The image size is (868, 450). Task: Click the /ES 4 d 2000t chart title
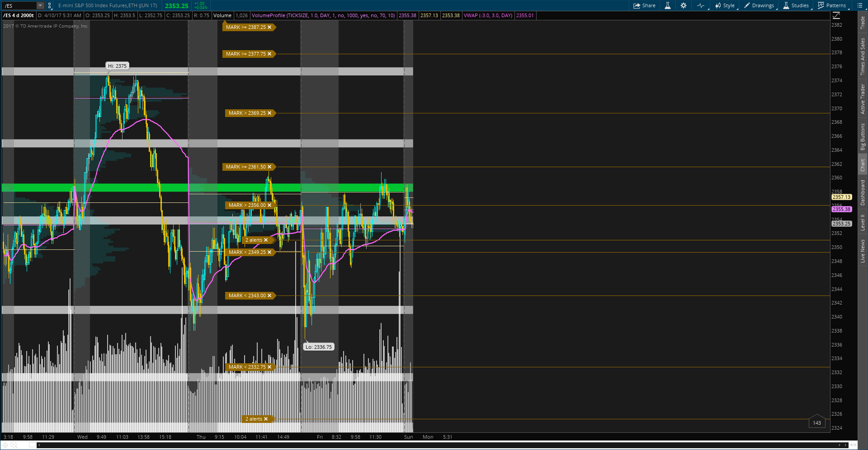pos(19,15)
